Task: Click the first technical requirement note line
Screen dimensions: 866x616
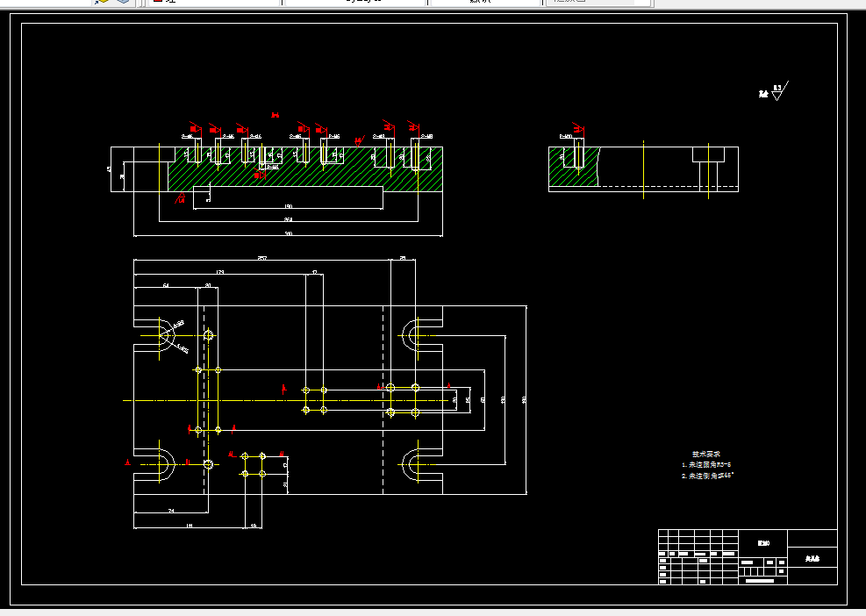Action: [706, 465]
